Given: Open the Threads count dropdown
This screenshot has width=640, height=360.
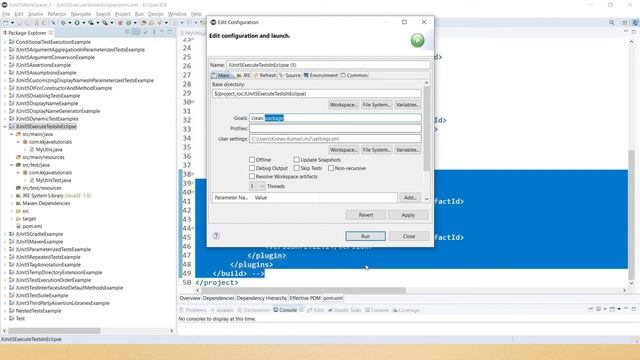Looking at the screenshot, I should tap(257, 186).
